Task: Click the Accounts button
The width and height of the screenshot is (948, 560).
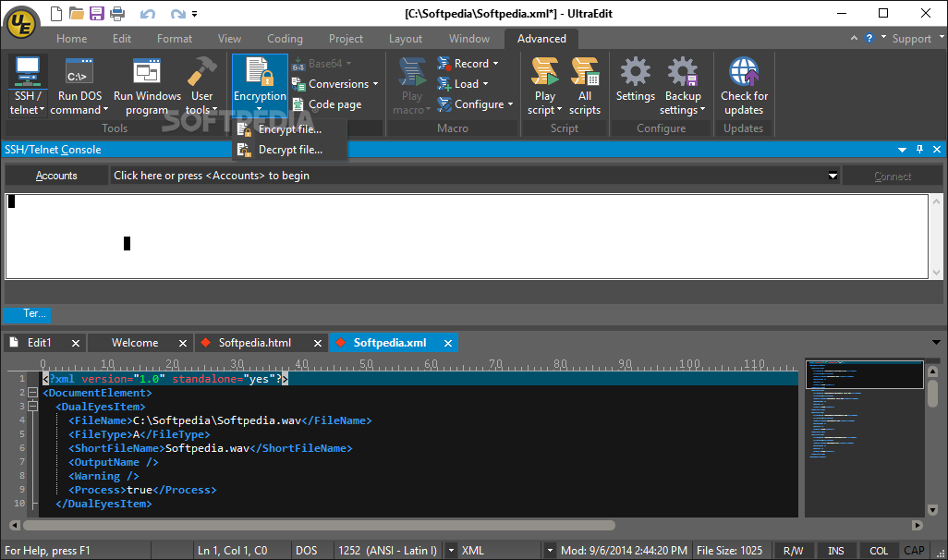Action: coord(56,176)
